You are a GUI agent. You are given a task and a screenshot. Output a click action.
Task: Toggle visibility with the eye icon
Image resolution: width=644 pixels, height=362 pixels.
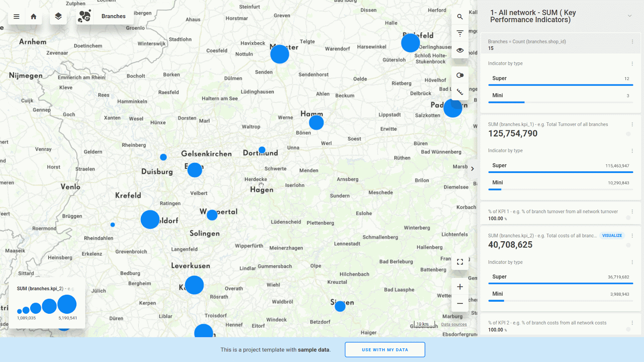pyautogui.click(x=460, y=50)
